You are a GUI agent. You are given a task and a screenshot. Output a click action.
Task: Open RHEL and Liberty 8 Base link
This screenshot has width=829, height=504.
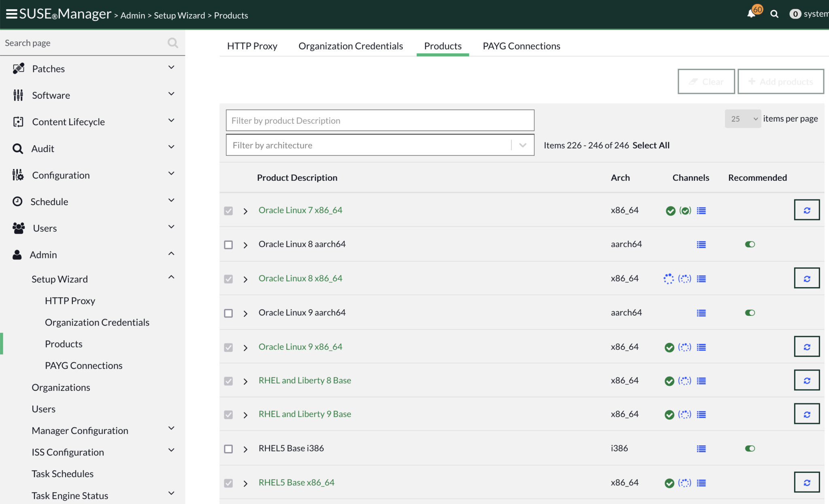coord(304,380)
